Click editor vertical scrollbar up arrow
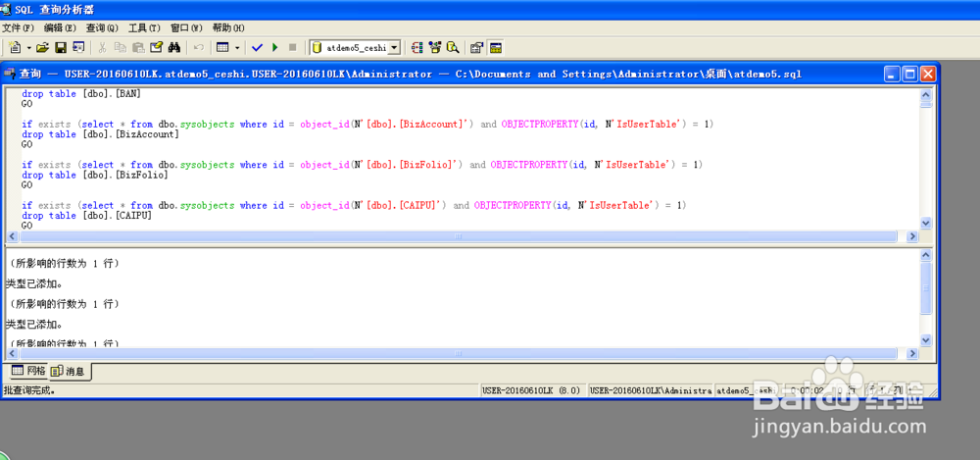This screenshot has width=980, height=460. click(926, 94)
